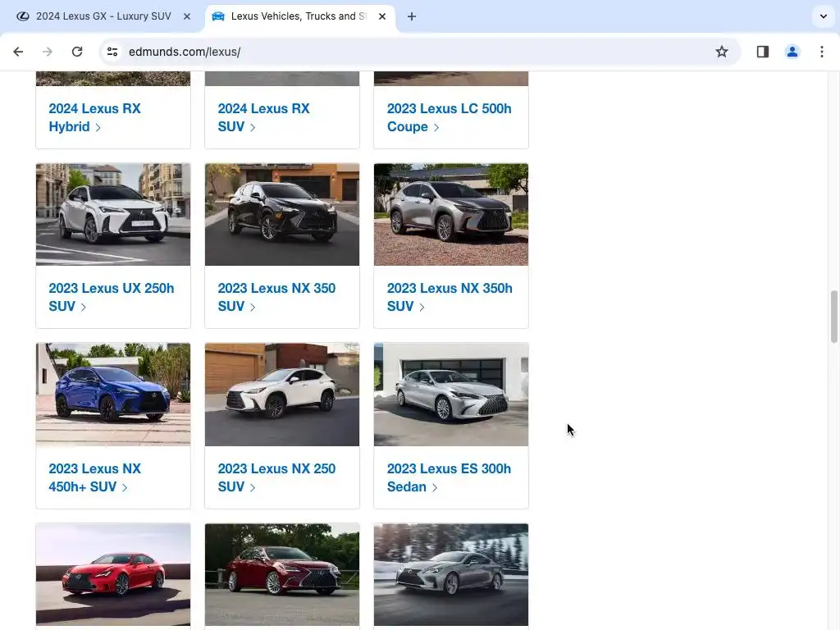Click chevron beside NX 350 SUV title
Image resolution: width=840 pixels, height=630 pixels.
click(253, 307)
